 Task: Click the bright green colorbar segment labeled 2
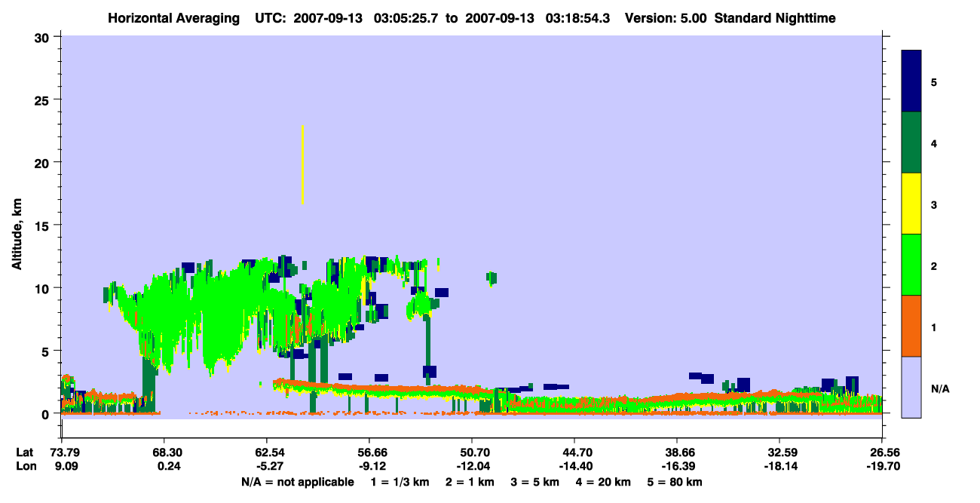pos(911,265)
